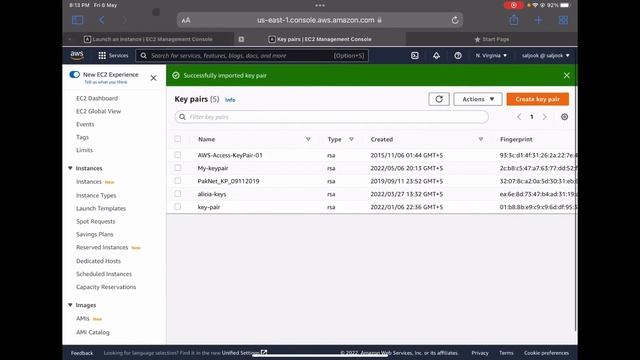Switch to Launch an instance tab
Screen dimensions: 640x360
[149, 39]
